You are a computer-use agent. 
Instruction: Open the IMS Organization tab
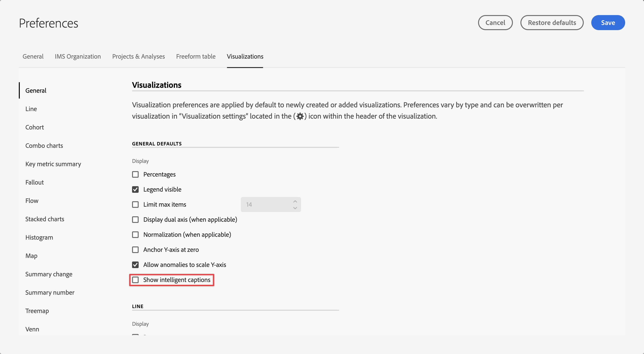tap(78, 56)
